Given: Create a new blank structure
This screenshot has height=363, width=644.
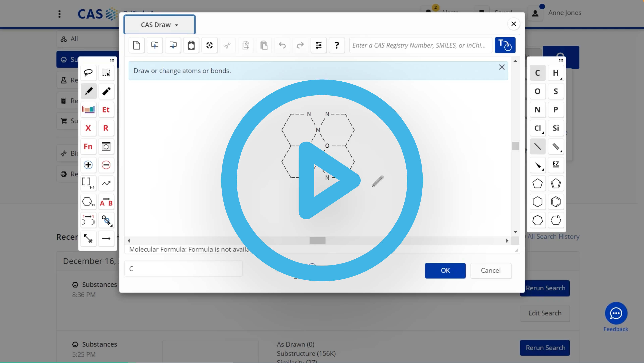Looking at the screenshot, I should pos(136,45).
